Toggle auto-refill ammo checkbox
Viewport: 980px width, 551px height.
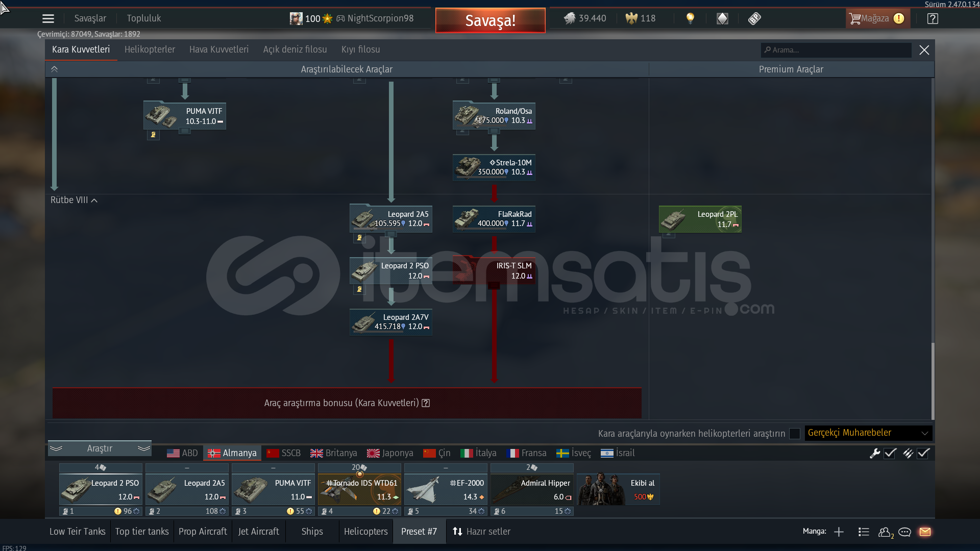tap(923, 453)
